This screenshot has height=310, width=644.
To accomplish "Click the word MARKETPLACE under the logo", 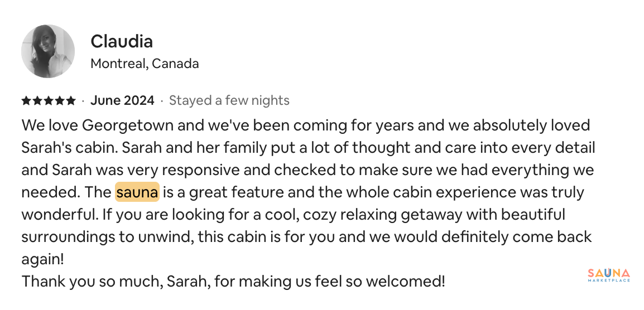I will [x=609, y=280].
